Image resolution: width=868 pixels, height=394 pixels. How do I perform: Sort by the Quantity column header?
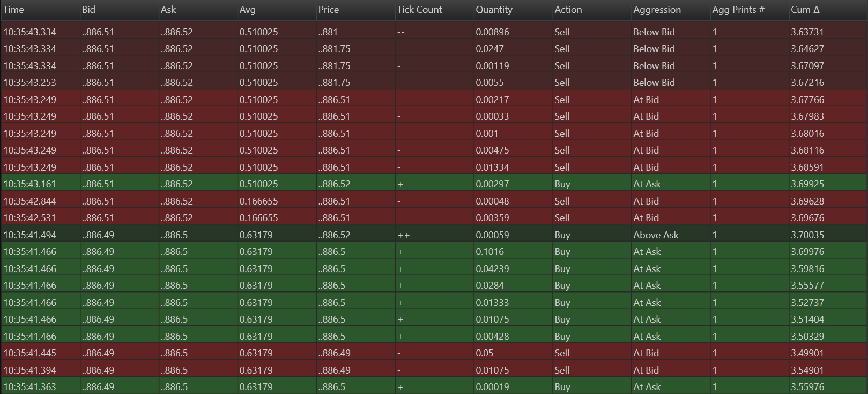click(494, 10)
